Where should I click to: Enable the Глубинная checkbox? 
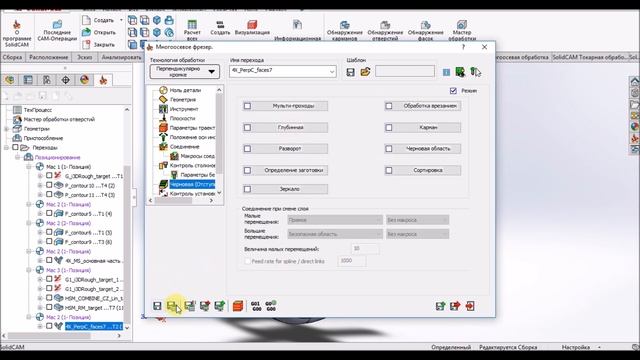(247, 128)
